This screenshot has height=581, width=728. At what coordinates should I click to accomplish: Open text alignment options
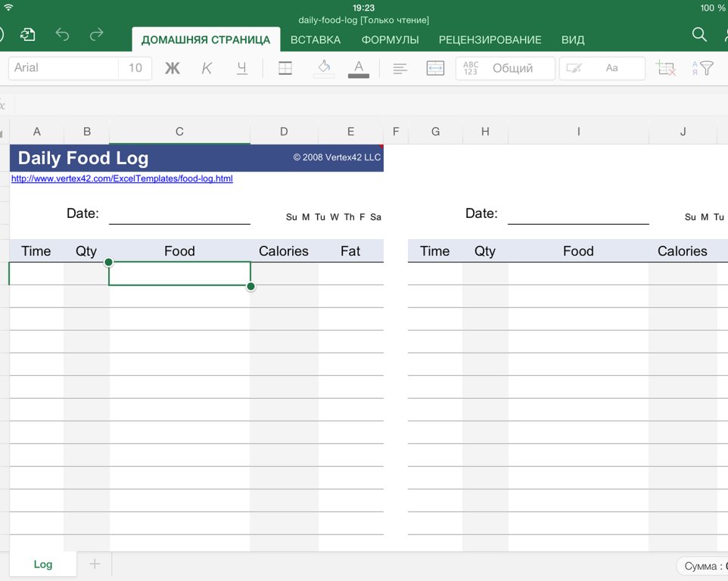coord(399,68)
